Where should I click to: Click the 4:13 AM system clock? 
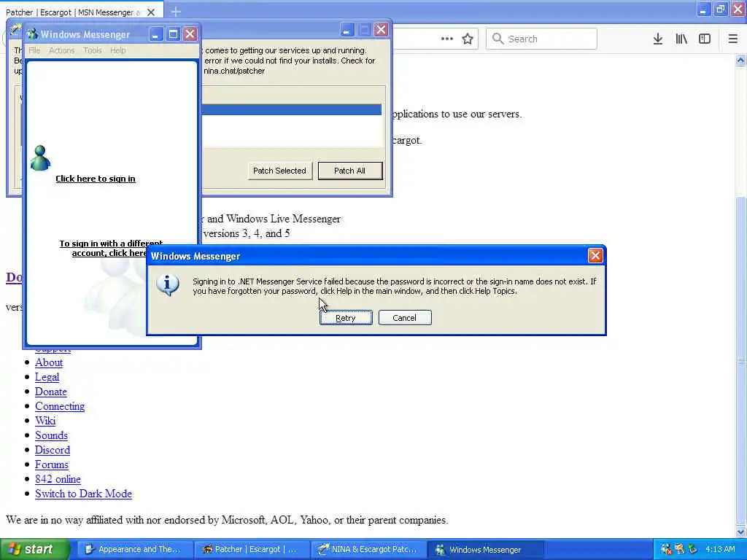coord(720,550)
